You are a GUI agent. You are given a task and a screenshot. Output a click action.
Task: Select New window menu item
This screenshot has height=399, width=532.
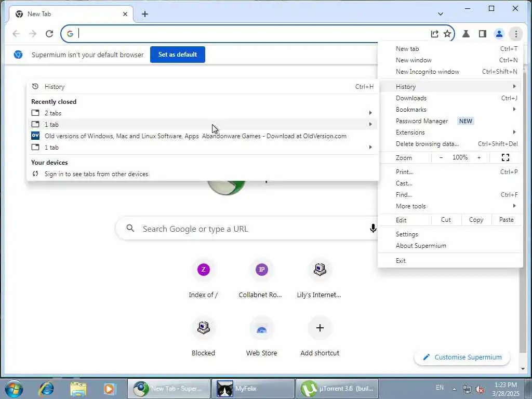coord(450,60)
